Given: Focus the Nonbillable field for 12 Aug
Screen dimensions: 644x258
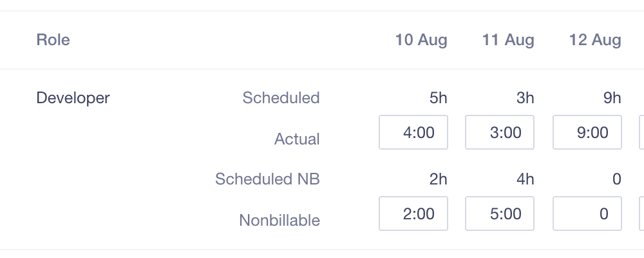Looking at the screenshot, I should click(x=587, y=213).
